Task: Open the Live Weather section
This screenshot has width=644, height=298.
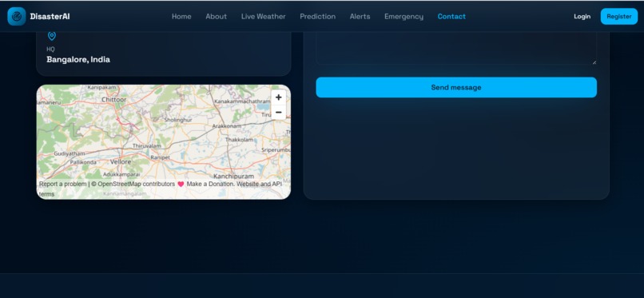Action: pos(263,17)
